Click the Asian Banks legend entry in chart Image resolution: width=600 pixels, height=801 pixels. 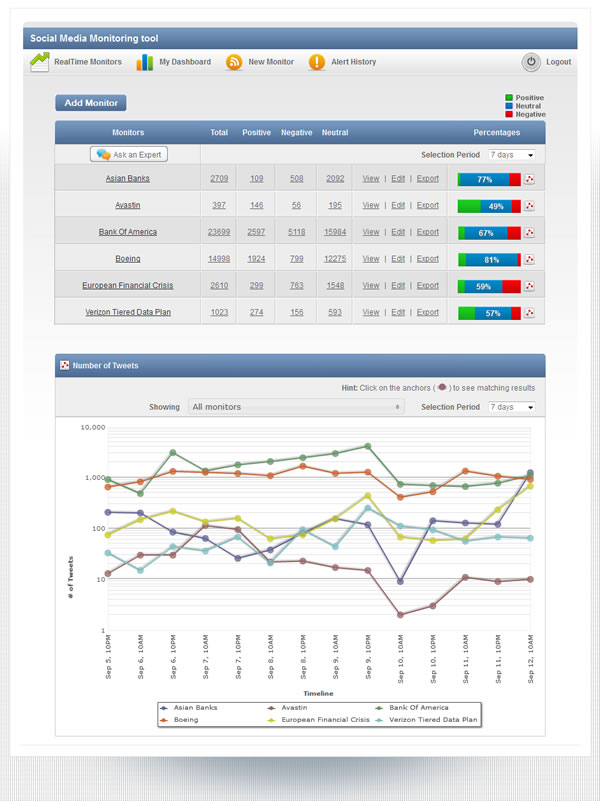coord(189,708)
